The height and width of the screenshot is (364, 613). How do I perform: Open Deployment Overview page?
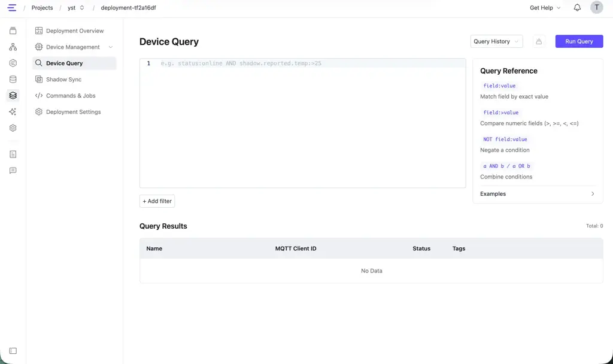click(x=74, y=31)
